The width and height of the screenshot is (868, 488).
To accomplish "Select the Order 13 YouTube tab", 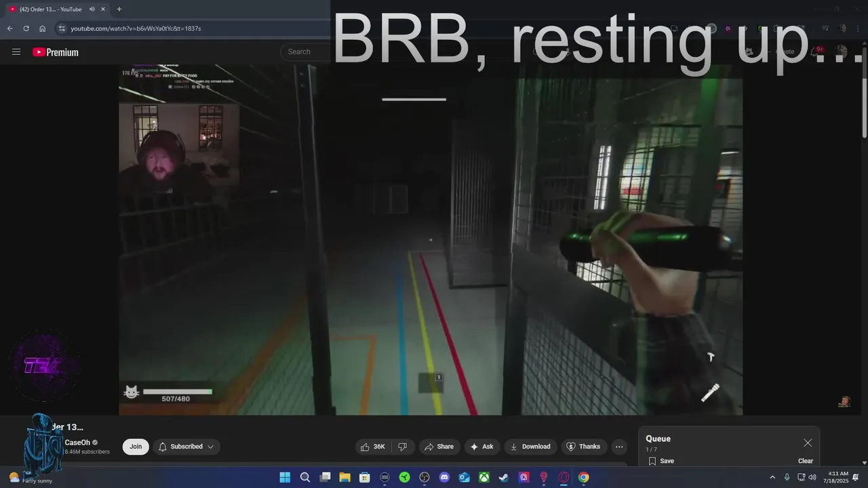I will [57, 9].
